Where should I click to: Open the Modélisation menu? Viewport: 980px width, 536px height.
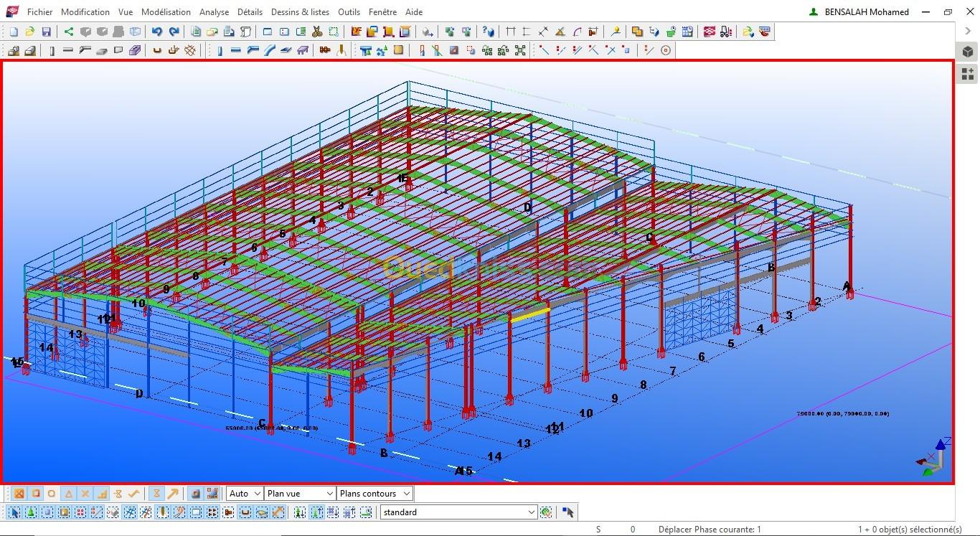(166, 12)
